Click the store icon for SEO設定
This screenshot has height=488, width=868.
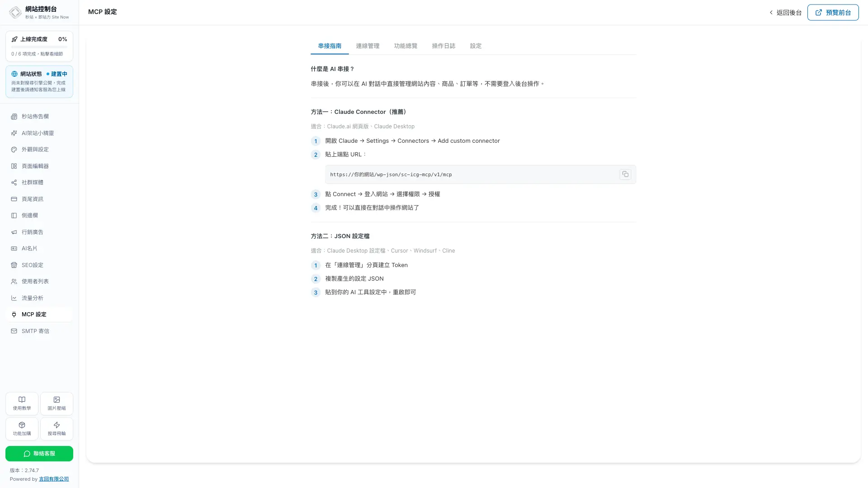click(x=14, y=265)
